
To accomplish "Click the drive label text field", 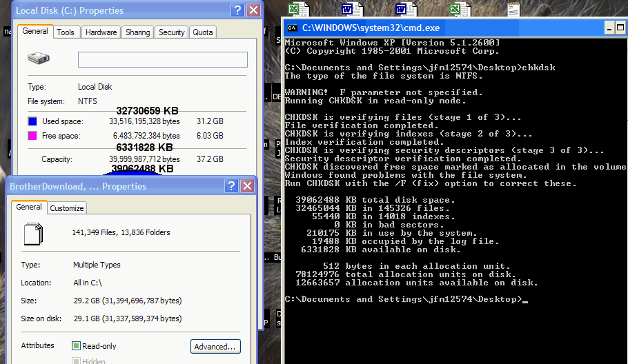I will [x=162, y=59].
